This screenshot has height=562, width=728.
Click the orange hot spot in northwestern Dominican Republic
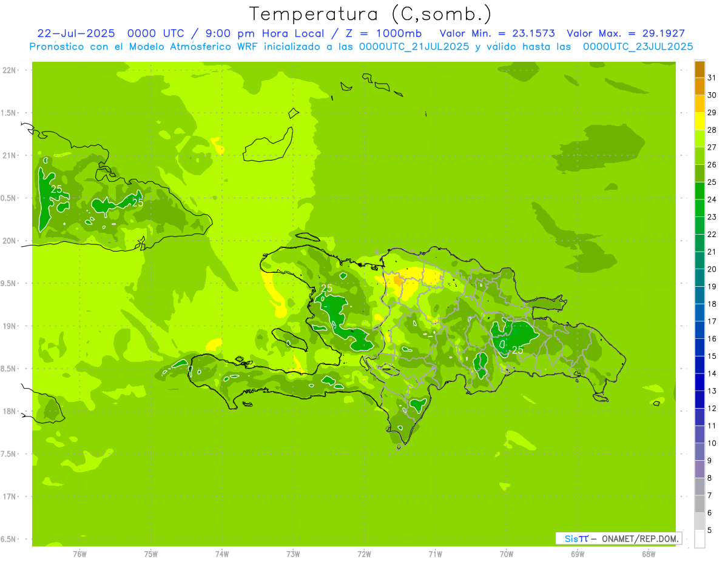398,280
